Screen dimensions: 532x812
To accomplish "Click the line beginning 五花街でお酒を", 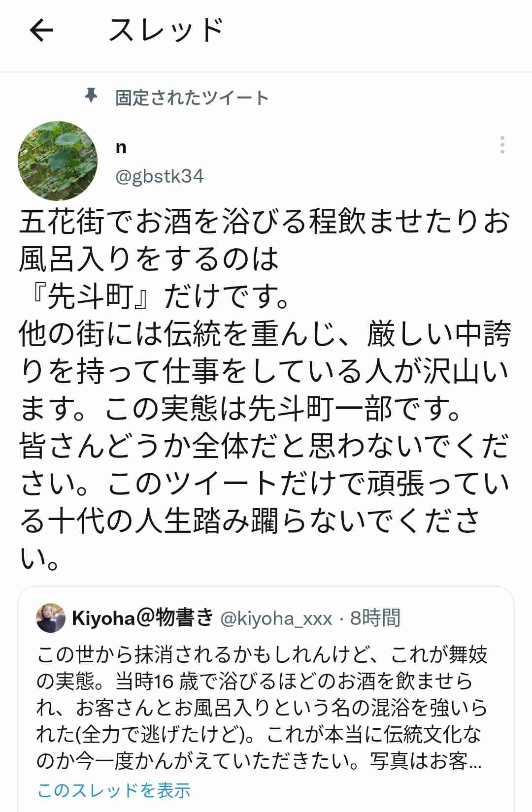I will [265, 222].
